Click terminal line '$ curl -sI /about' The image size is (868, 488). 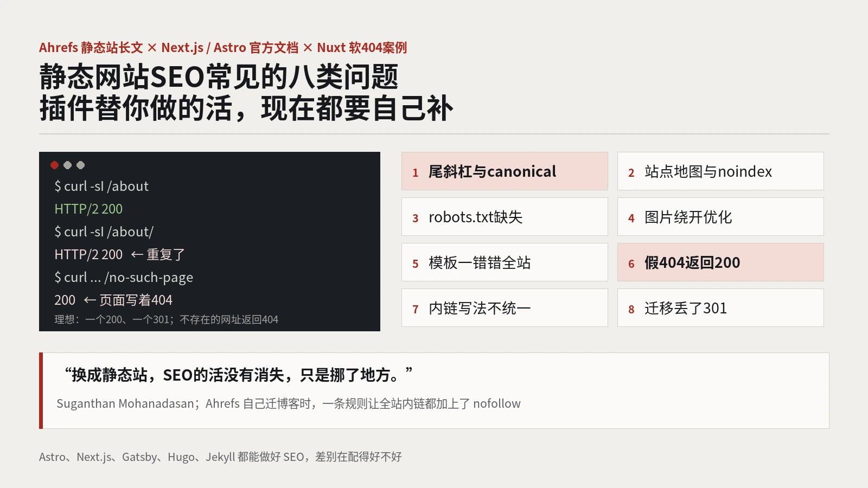click(x=101, y=186)
